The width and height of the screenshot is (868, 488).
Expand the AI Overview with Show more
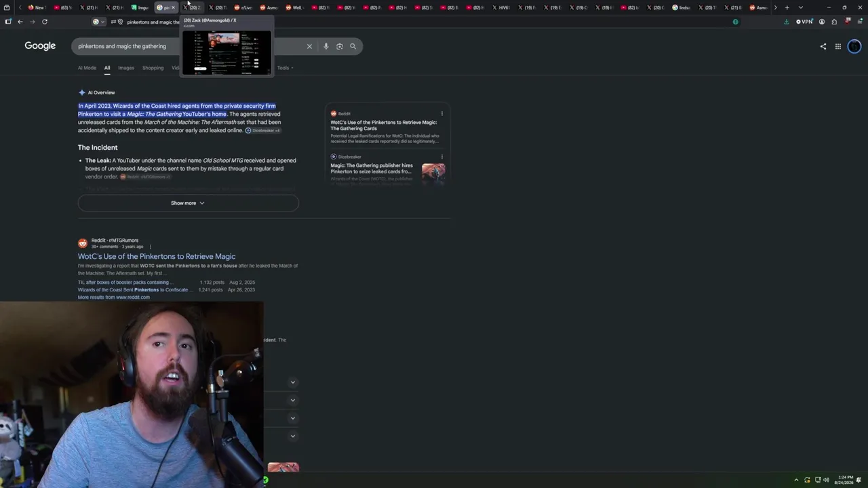click(x=188, y=203)
